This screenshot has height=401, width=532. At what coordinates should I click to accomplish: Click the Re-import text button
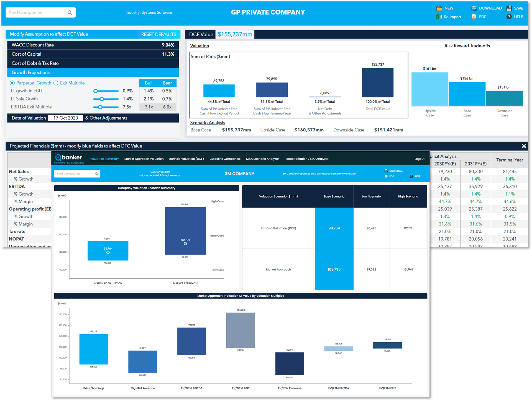point(452,17)
